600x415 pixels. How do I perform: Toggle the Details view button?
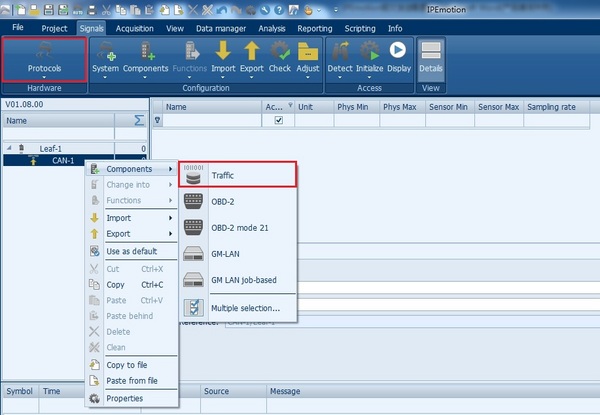coord(430,60)
